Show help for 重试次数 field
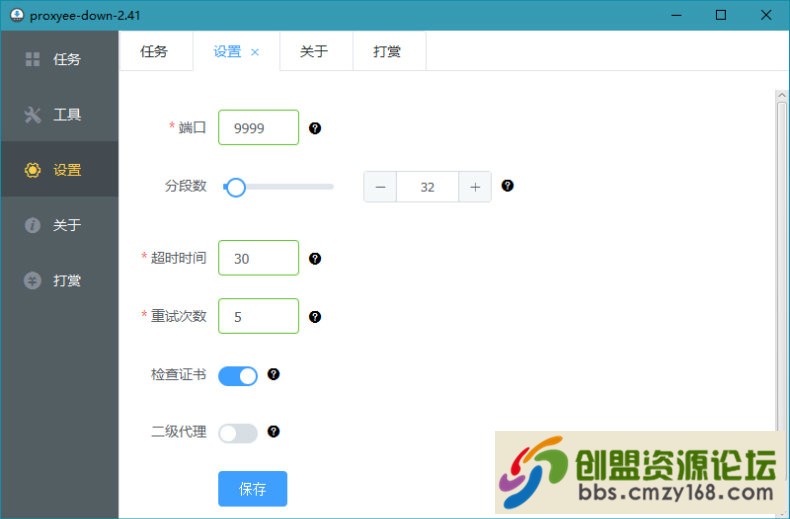Image resolution: width=790 pixels, height=519 pixels. point(315,317)
